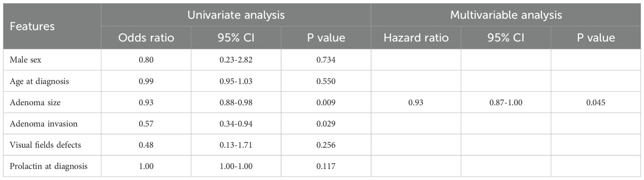Click the Hazard ratio column header
The width and height of the screenshot is (644, 180).
click(416, 38)
